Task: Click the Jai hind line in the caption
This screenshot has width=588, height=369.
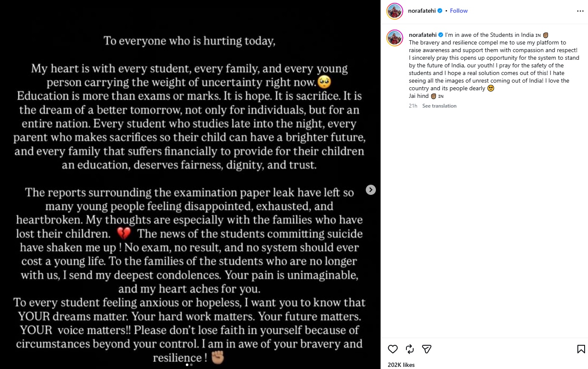Action: [x=426, y=96]
